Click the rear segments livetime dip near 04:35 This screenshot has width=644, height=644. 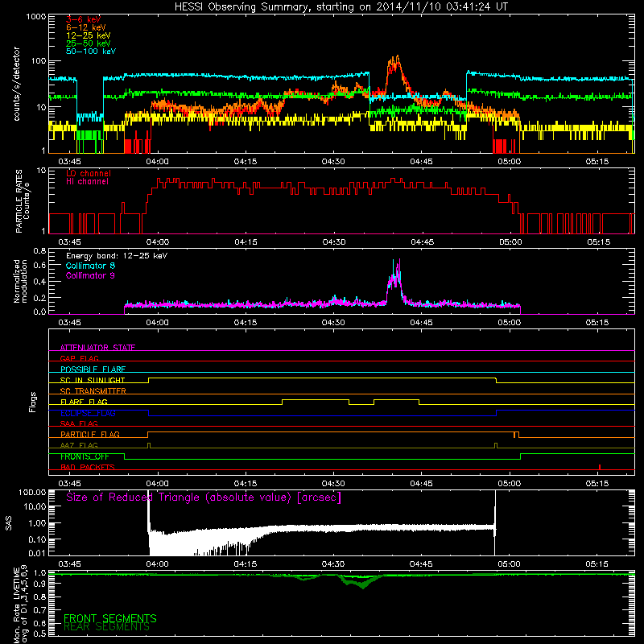(x=362, y=584)
